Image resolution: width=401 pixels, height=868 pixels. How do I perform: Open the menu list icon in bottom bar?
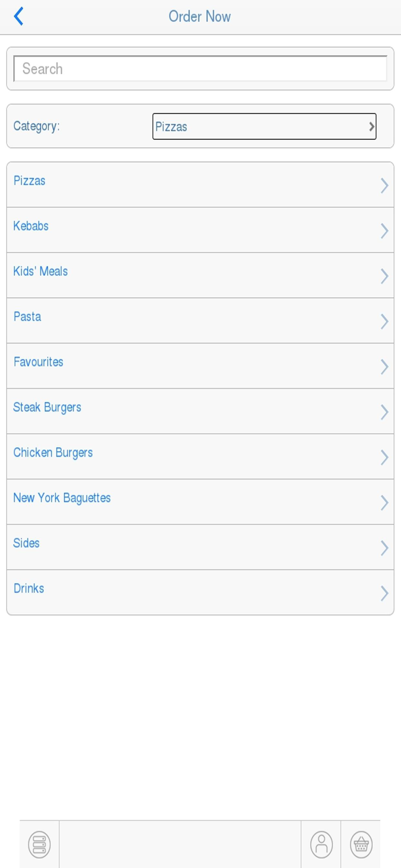[x=39, y=844]
